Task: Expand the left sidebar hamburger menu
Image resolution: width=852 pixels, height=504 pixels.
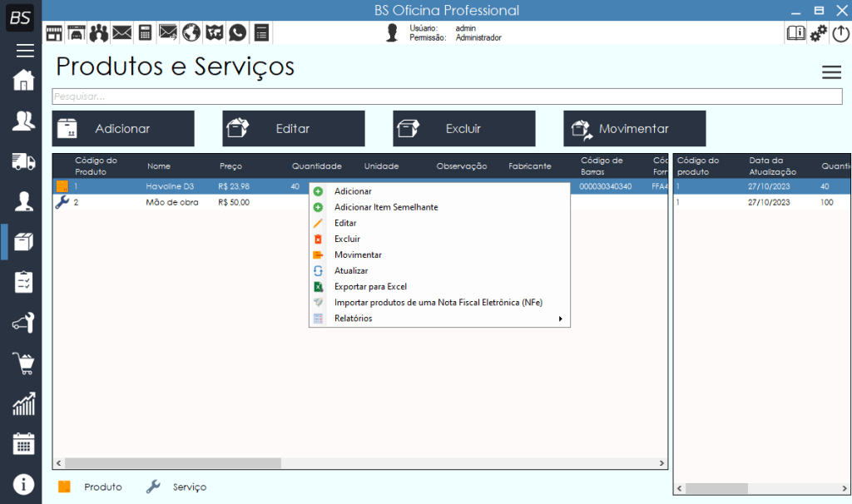Action: point(24,51)
